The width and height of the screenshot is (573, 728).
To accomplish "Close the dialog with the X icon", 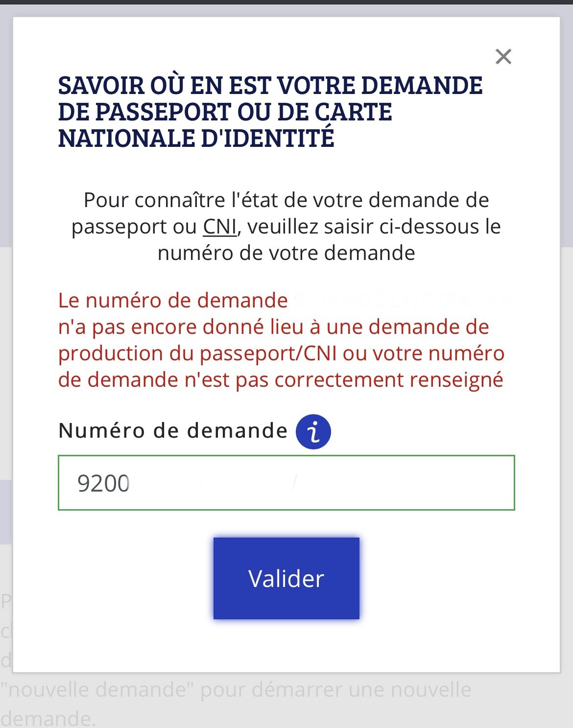I will pyautogui.click(x=503, y=57).
